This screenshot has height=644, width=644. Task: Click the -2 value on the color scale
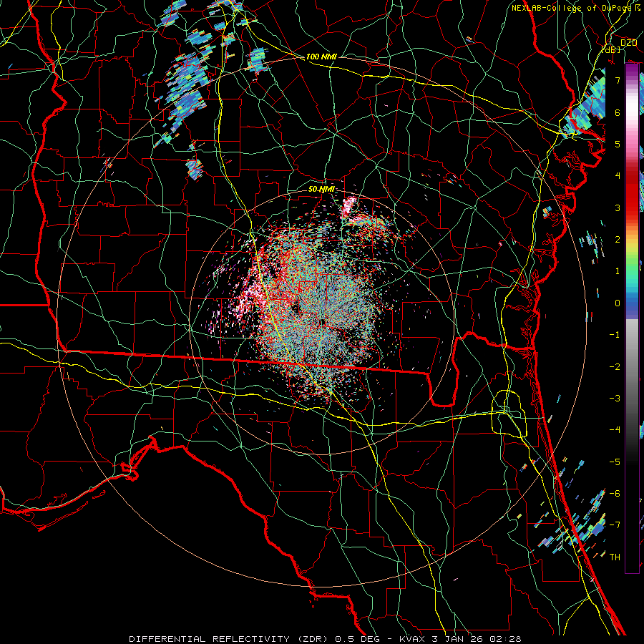pos(615,367)
